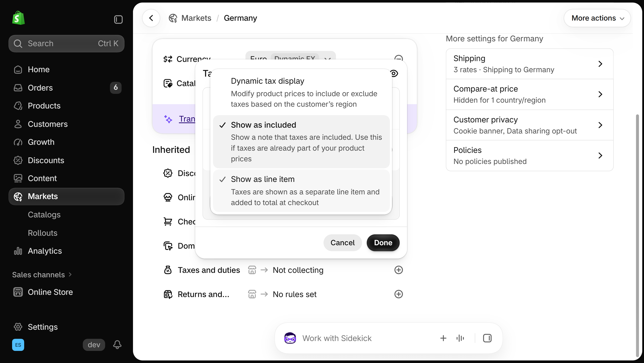Open the Policies settings row

pos(530,156)
